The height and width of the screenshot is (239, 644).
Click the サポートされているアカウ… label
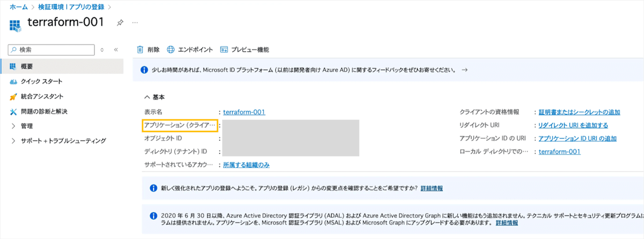[x=179, y=165]
